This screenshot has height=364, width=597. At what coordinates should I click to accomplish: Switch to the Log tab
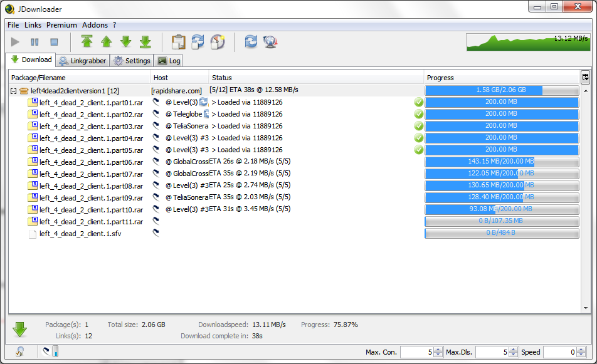click(x=169, y=61)
